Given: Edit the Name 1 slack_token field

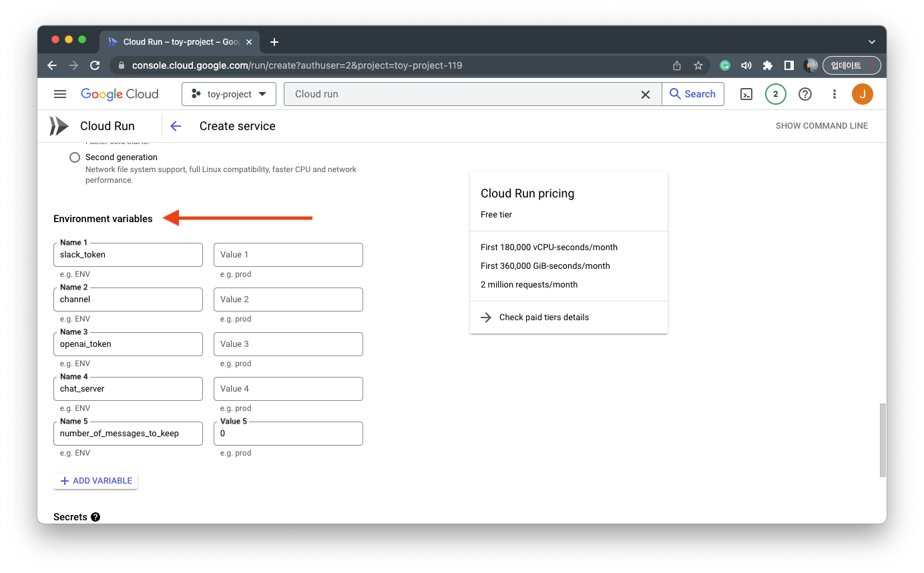Looking at the screenshot, I should (x=128, y=255).
